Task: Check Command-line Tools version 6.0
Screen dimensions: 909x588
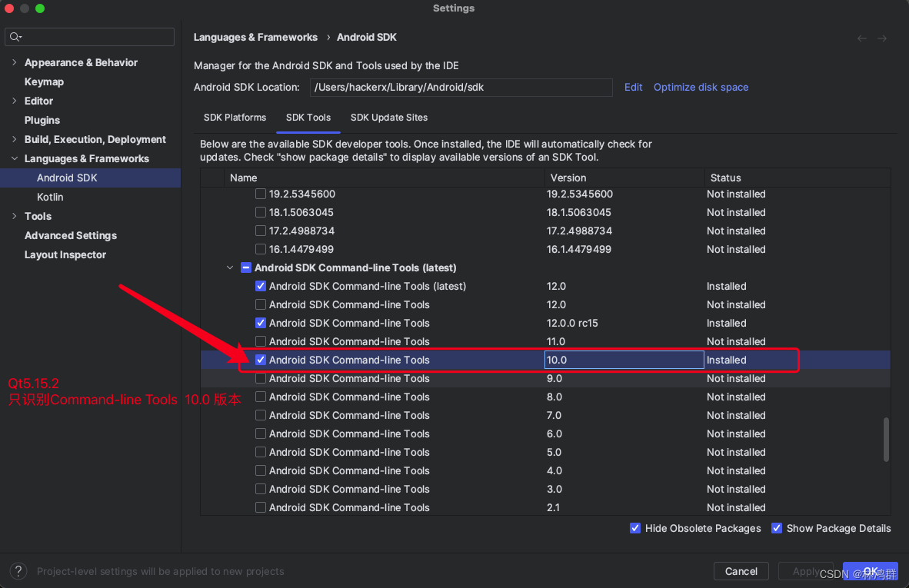Action: click(261, 434)
